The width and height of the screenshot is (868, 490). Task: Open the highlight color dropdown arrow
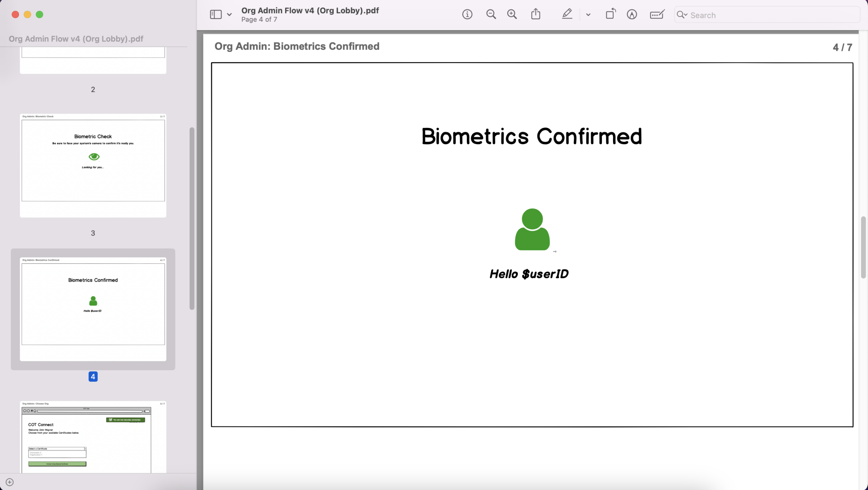click(588, 15)
